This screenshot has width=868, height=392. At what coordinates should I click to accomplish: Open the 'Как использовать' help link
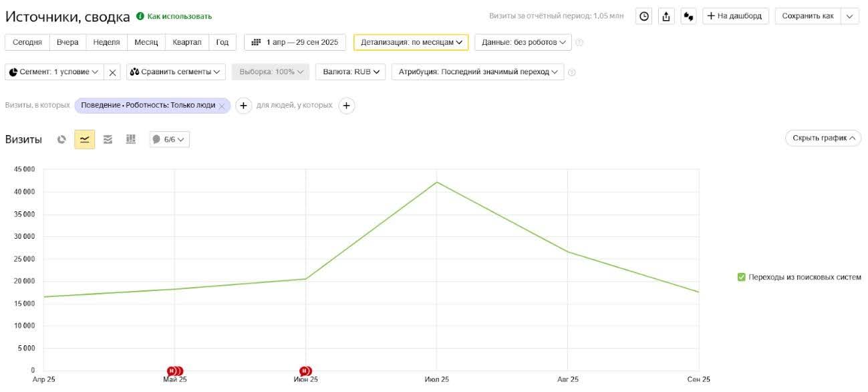(x=179, y=16)
